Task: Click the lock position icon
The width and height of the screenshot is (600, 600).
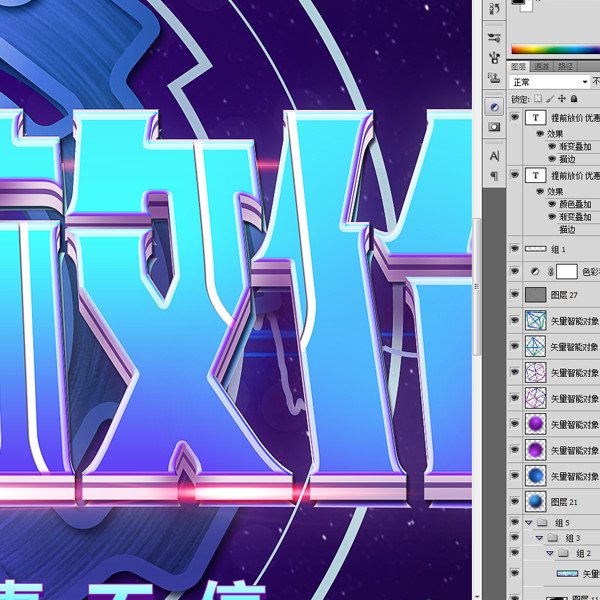Action: coord(562,99)
